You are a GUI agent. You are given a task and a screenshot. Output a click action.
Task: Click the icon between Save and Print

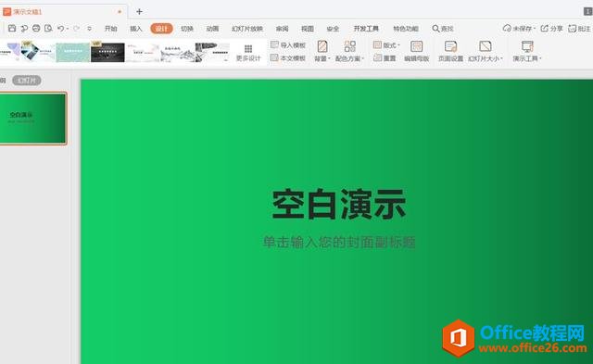(24, 29)
